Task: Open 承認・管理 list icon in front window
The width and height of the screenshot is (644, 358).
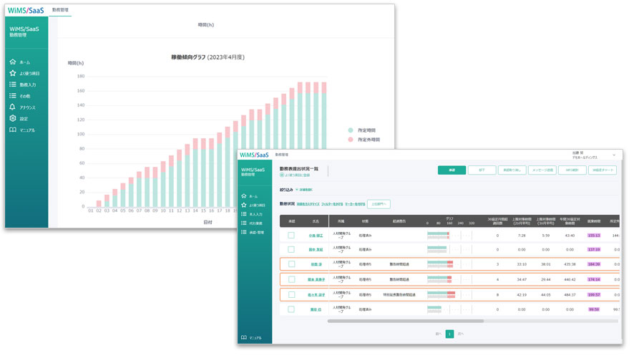Action: (244, 232)
